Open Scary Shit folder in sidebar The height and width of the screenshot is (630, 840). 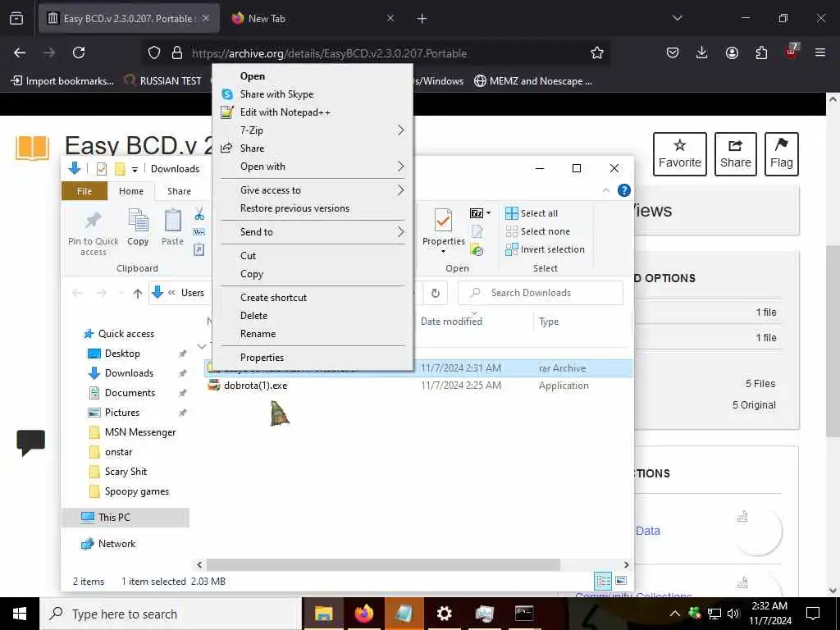pos(126,472)
